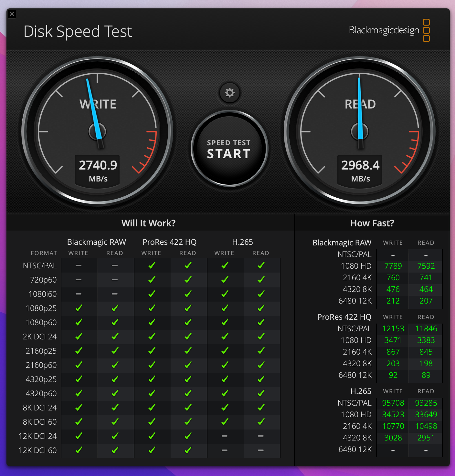Select the 2160p60 format row label
The image size is (455, 476).
pyautogui.click(x=41, y=365)
